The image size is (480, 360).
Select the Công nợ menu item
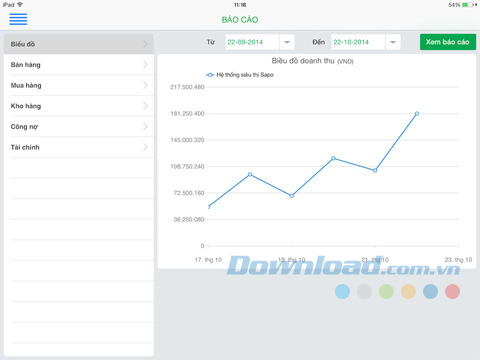pos(79,127)
